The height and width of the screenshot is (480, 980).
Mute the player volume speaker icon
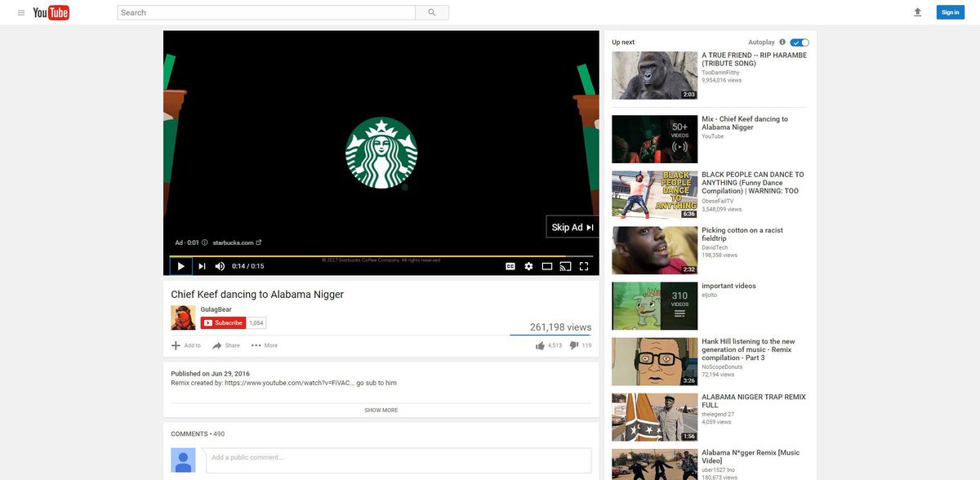coord(220,266)
